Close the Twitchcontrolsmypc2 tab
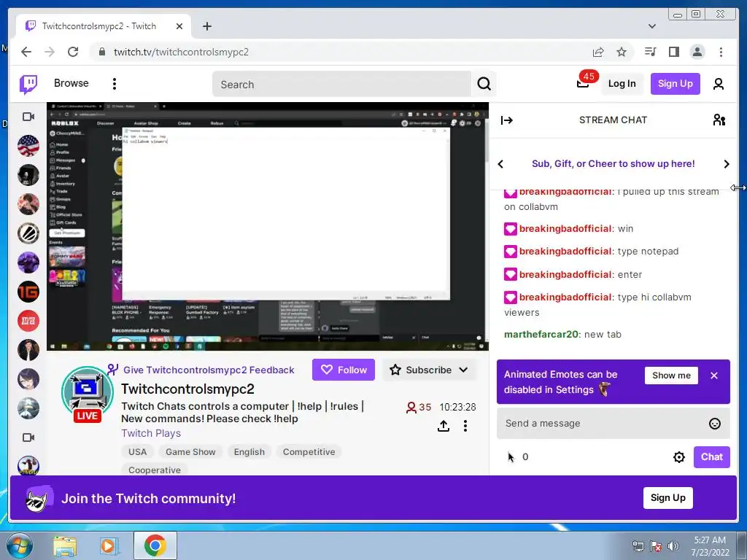The height and width of the screenshot is (560, 747). 179,26
